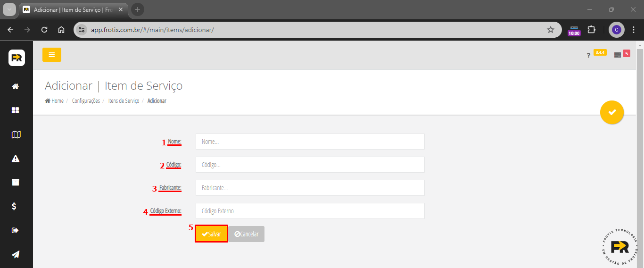
Task: Click the paper plane icon in sidebar
Action: click(x=16, y=254)
